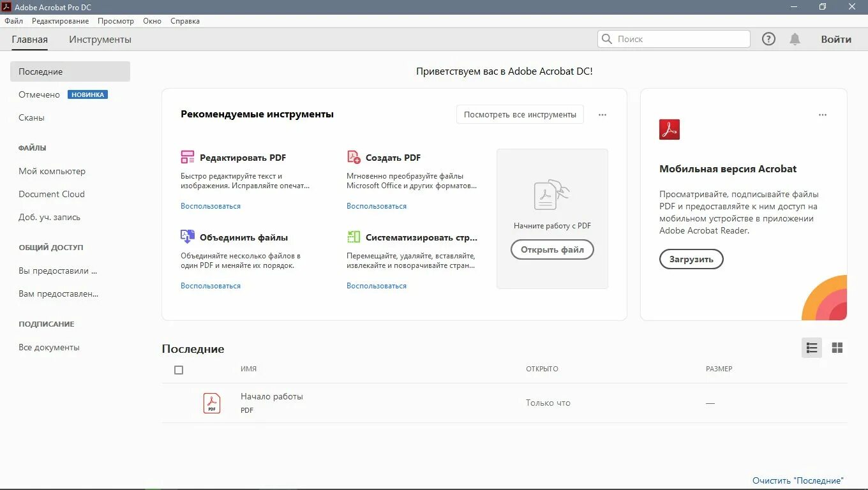868x490 pixels.
Task: Open Document Cloud in the sidebar
Action: tap(52, 194)
